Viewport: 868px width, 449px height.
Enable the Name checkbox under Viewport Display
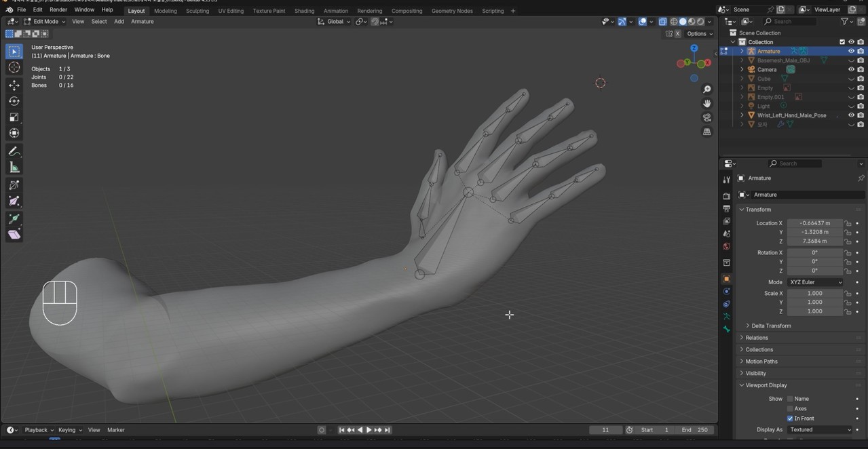(x=791, y=399)
